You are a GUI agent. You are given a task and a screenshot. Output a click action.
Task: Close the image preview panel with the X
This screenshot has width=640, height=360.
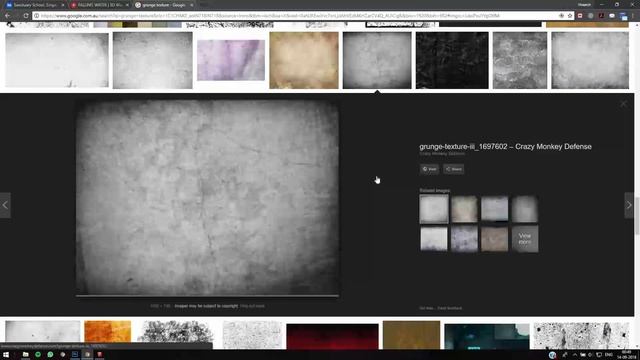[623, 104]
